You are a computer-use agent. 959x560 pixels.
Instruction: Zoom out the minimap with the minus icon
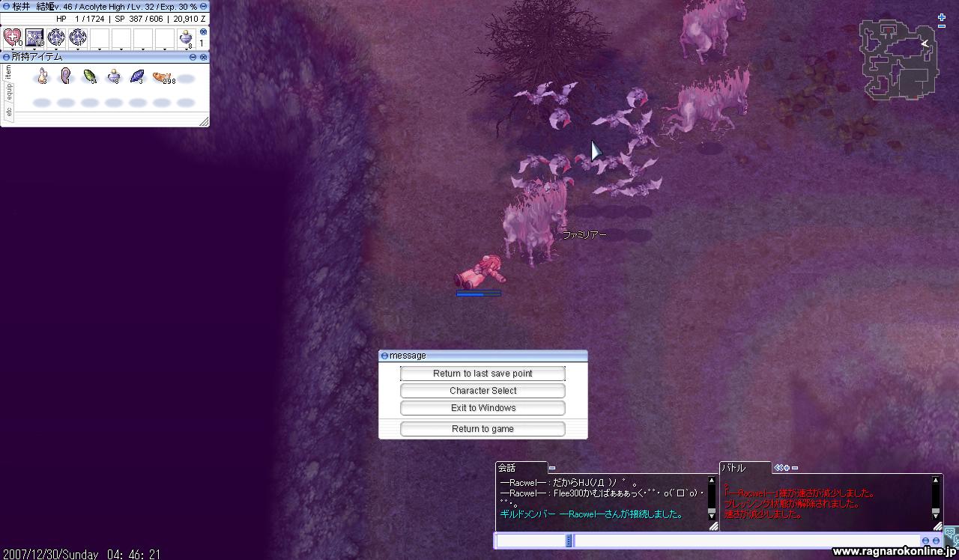click(942, 26)
